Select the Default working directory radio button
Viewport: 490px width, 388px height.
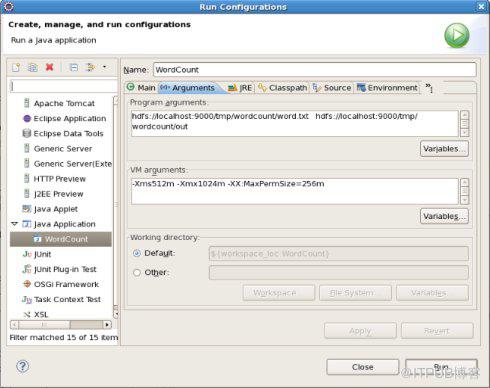coord(137,253)
